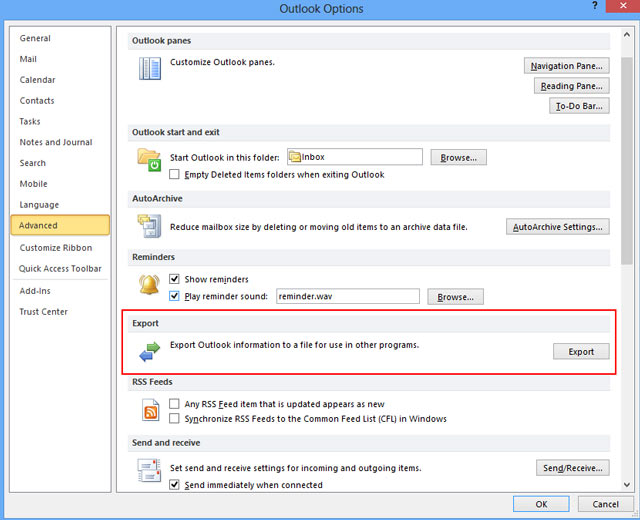Uncheck Show reminders
This screenshot has width=640, height=520.
coord(174,279)
